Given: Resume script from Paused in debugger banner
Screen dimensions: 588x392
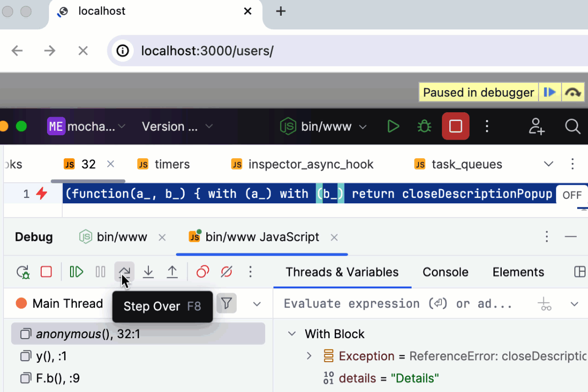Looking at the screenshot, I should (x=550, y=92).
